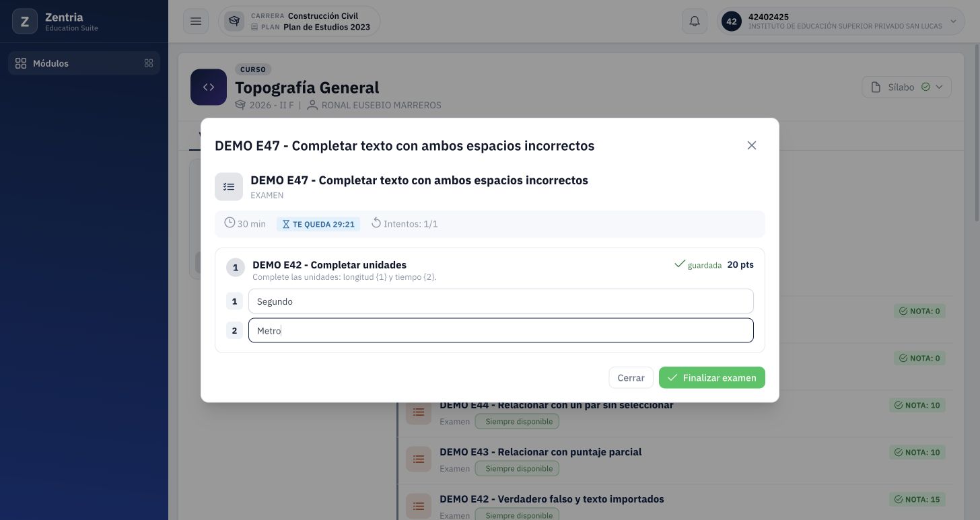Select Módulos in the sidebar
The height and width of the screenshot is (520, 980).
point(84,63)
